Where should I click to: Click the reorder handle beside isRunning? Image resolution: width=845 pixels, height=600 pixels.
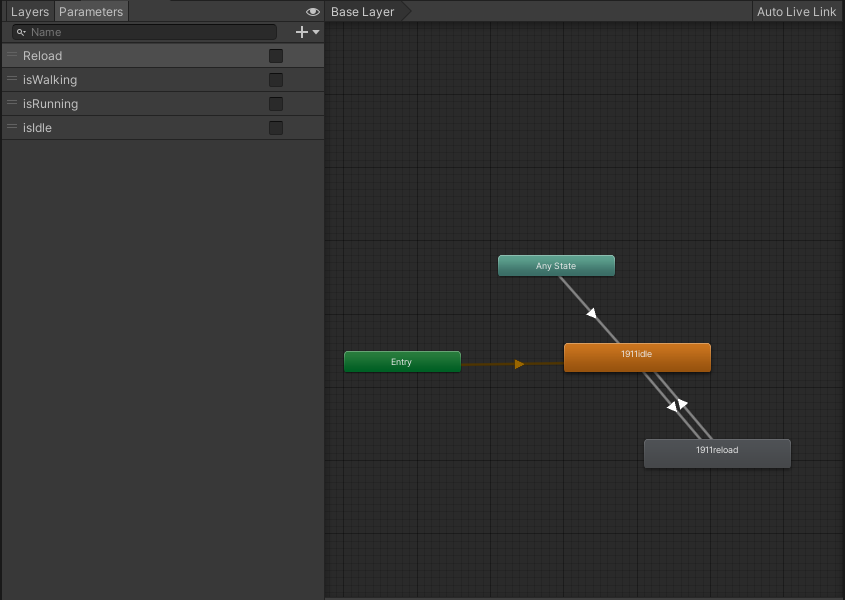9,104
